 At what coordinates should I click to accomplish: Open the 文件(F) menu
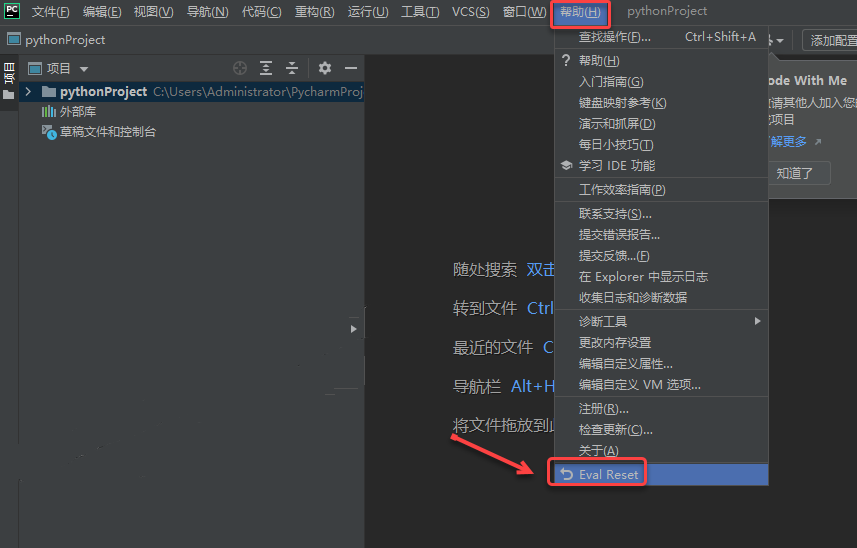50,11
